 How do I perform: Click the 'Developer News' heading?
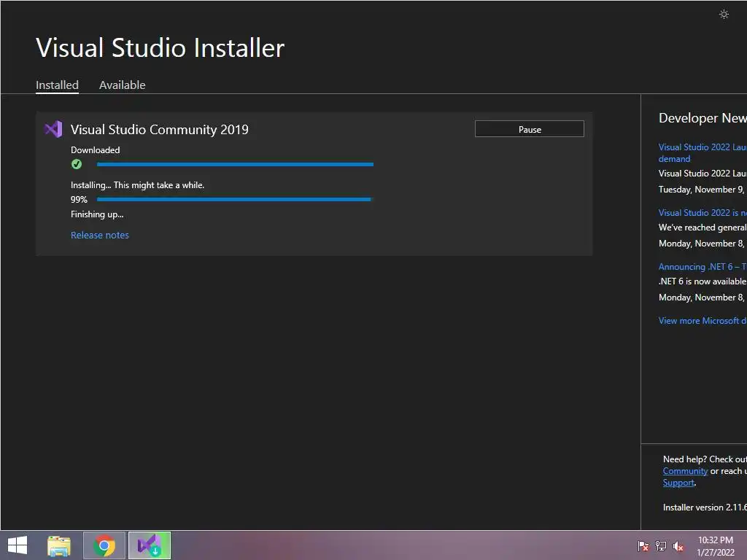tap(703, 117)
